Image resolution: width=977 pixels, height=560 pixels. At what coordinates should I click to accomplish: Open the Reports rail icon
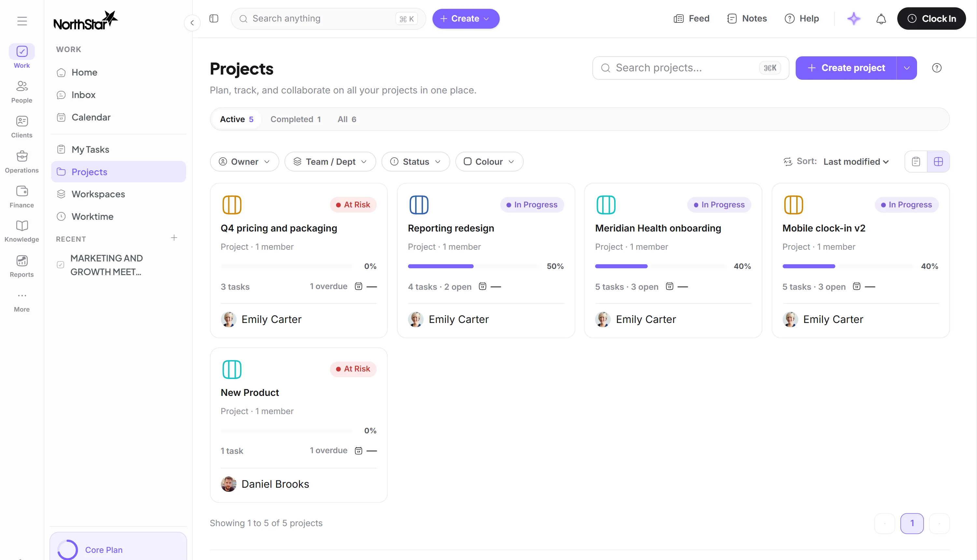(x=22, y=260)
